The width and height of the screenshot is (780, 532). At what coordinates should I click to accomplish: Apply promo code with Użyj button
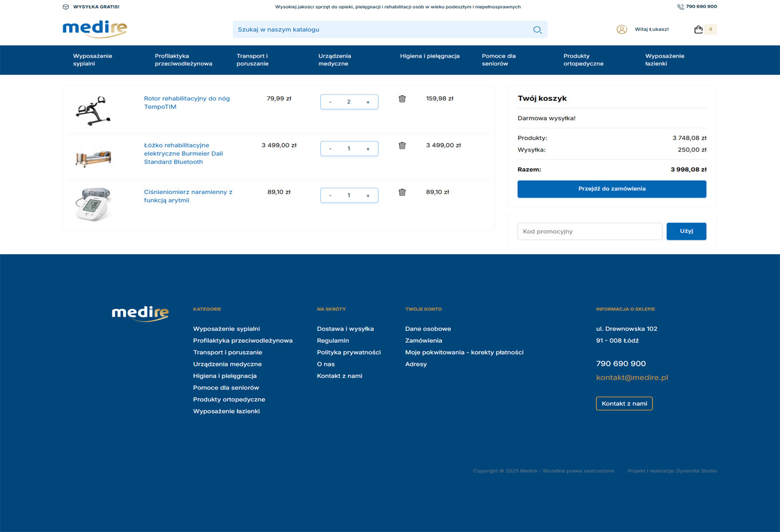click(x=686, y=231)
